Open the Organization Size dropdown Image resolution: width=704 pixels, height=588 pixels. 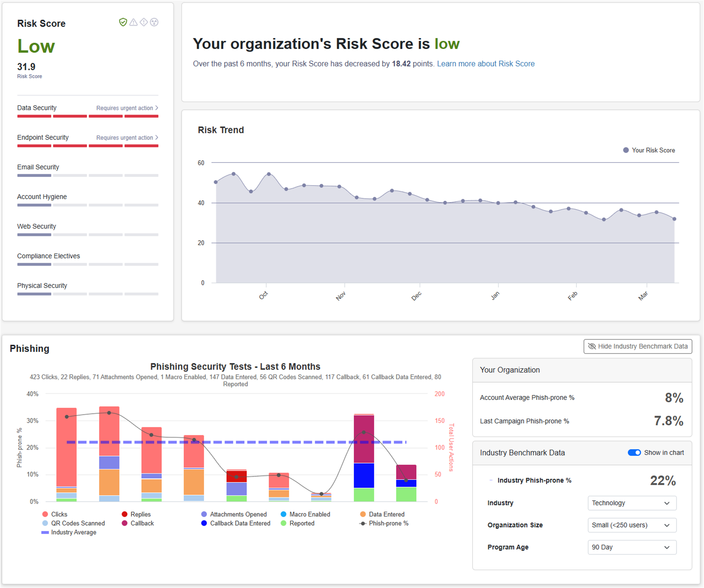tap(632, 525)
